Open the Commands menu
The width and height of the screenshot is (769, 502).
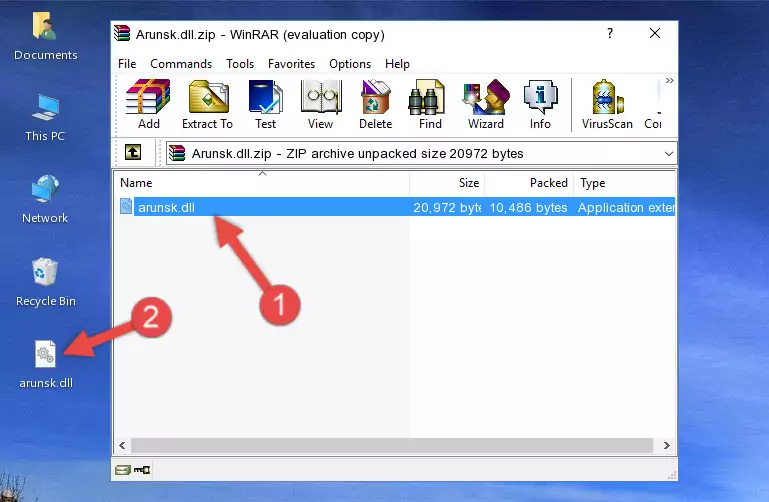tap(181, 64)
